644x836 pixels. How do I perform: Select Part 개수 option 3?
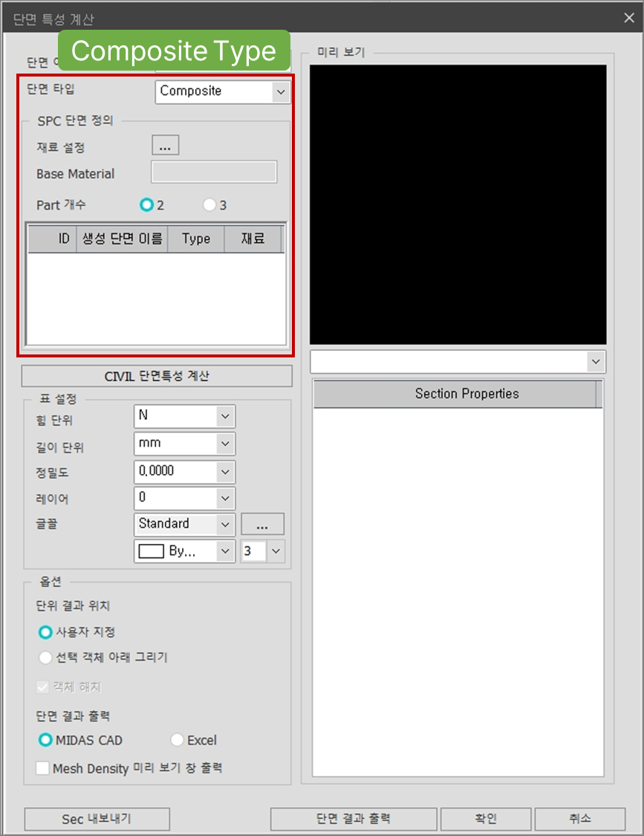click(209, 204)
